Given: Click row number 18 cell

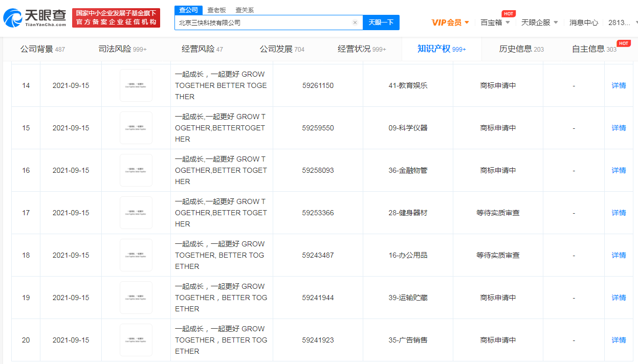Looking at the screenshot, I should point(26,255).
